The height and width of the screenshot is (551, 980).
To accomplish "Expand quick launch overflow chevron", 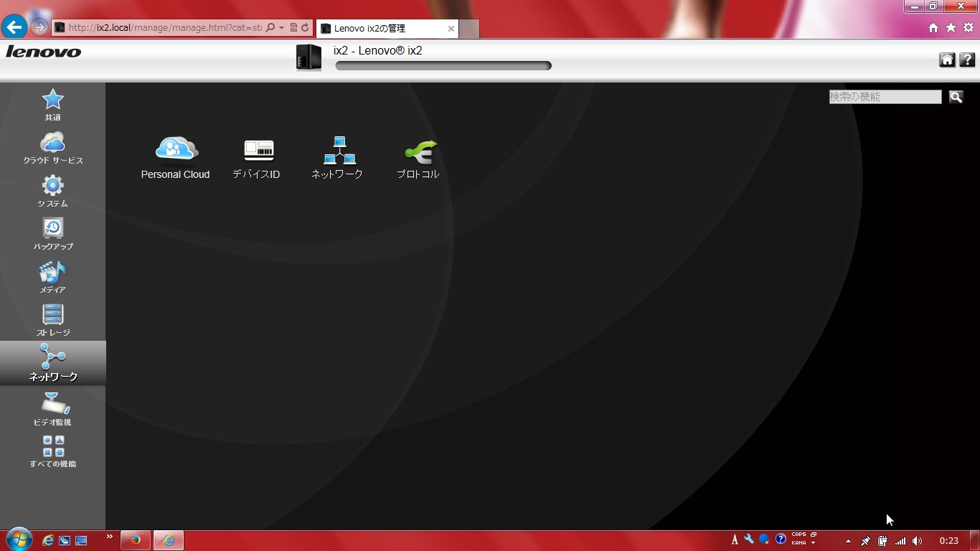I will point(110,536).
